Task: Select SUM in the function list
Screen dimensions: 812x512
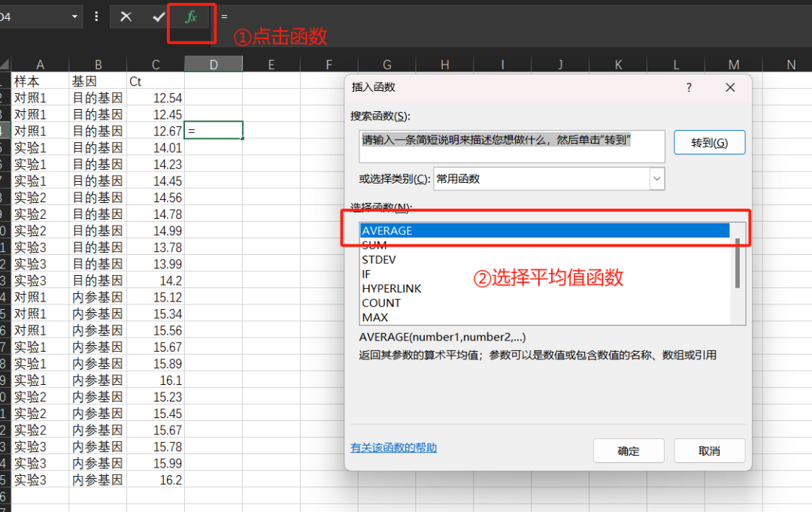Action: 374,246
